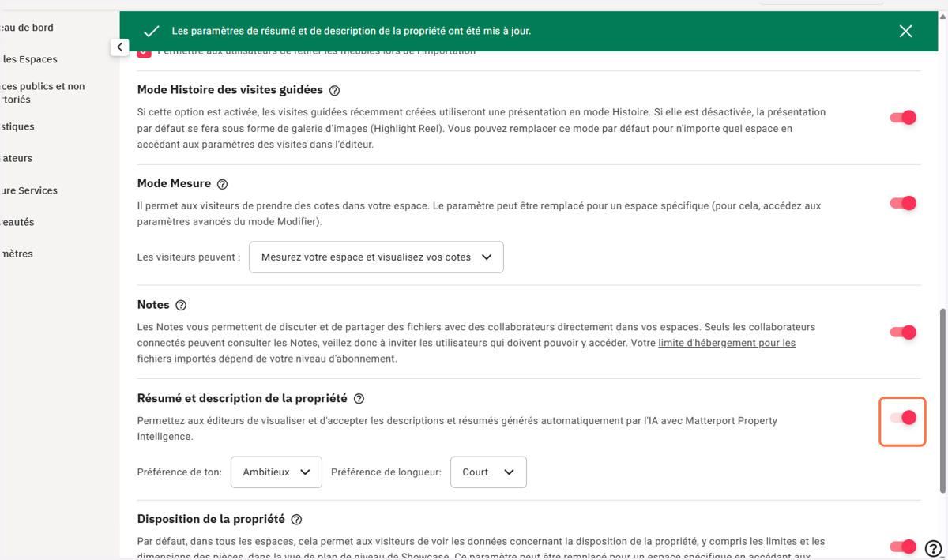This screenshot has height=560, width=948.
Task: Click the 'Préférence de ton:' label
Action: click(x=179, y=472)
